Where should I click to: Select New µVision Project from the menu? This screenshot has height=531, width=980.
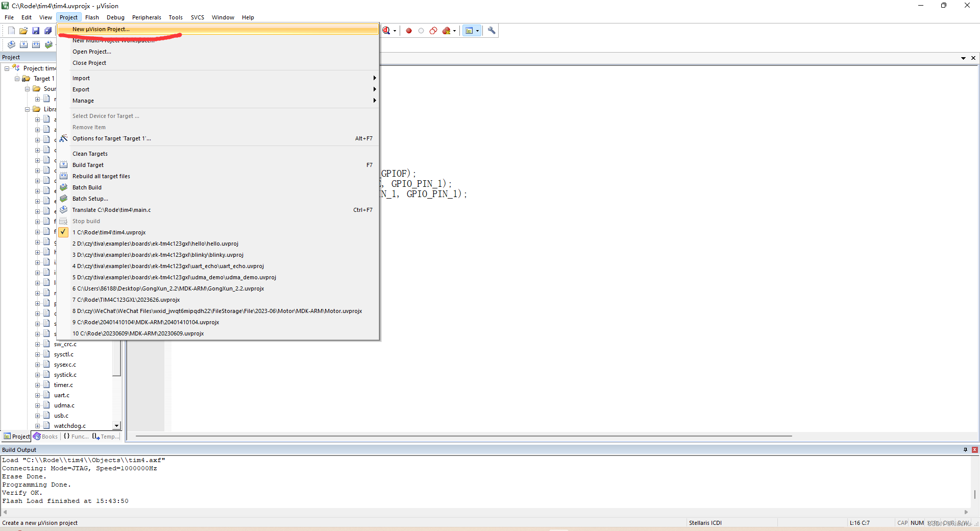(x=101, y=29)
